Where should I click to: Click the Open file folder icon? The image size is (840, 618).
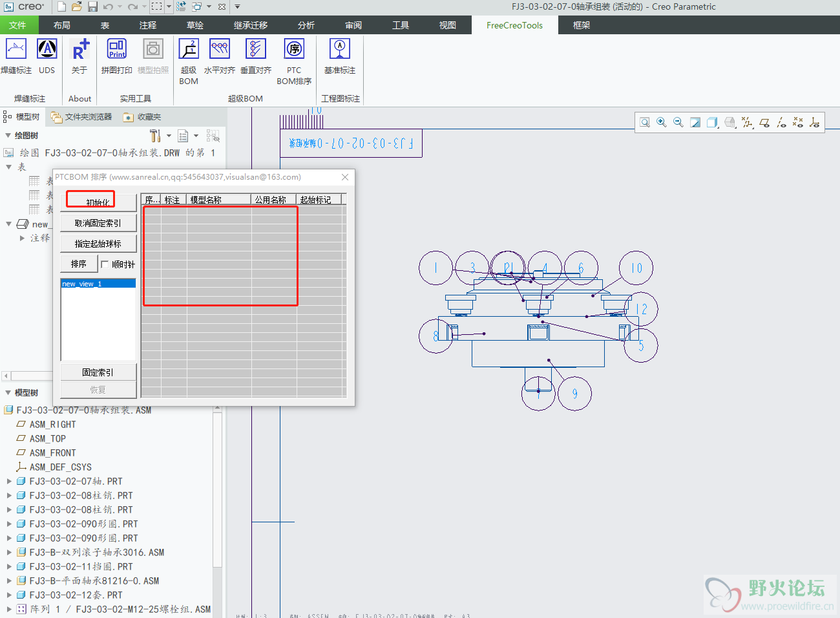[77, 6]
